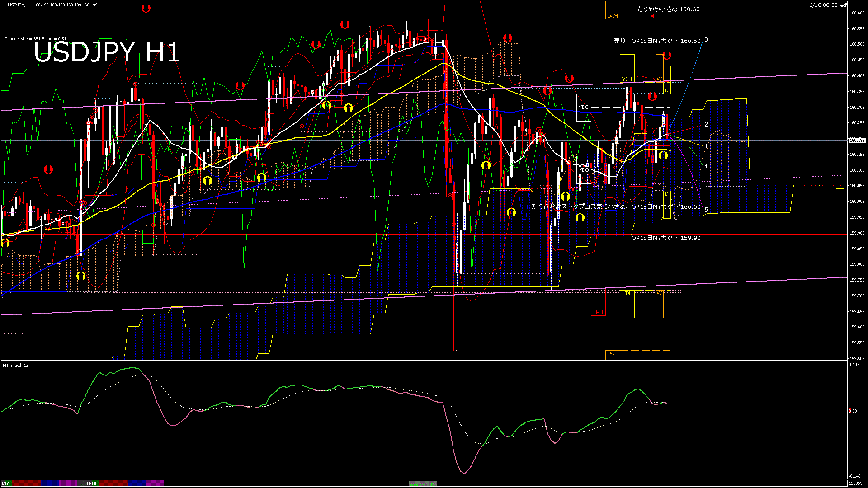The height and width of the screenshot is (488, 868).
Task: Click the first dark red session bar after 6/15
Action: coord(27,483)
